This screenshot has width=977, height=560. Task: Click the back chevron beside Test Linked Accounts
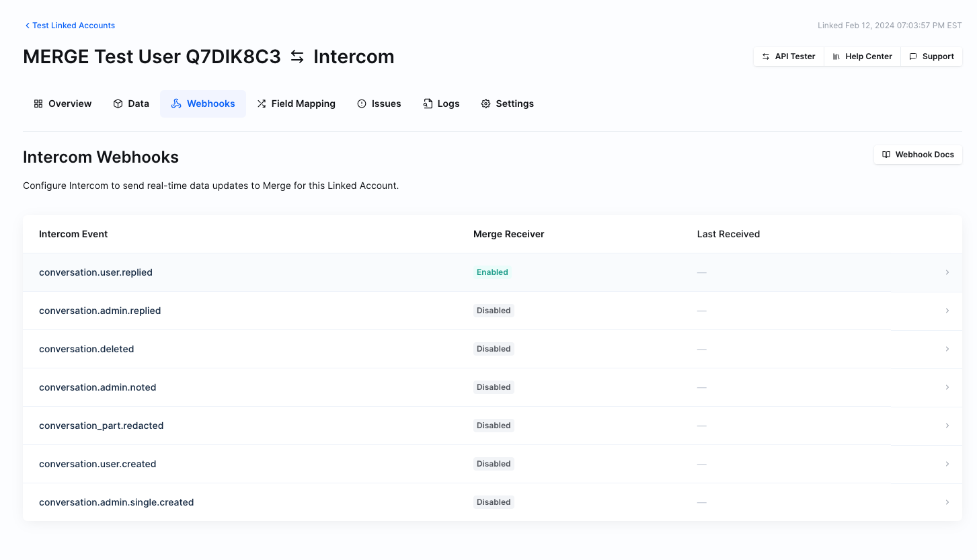[x=28, y=26]
